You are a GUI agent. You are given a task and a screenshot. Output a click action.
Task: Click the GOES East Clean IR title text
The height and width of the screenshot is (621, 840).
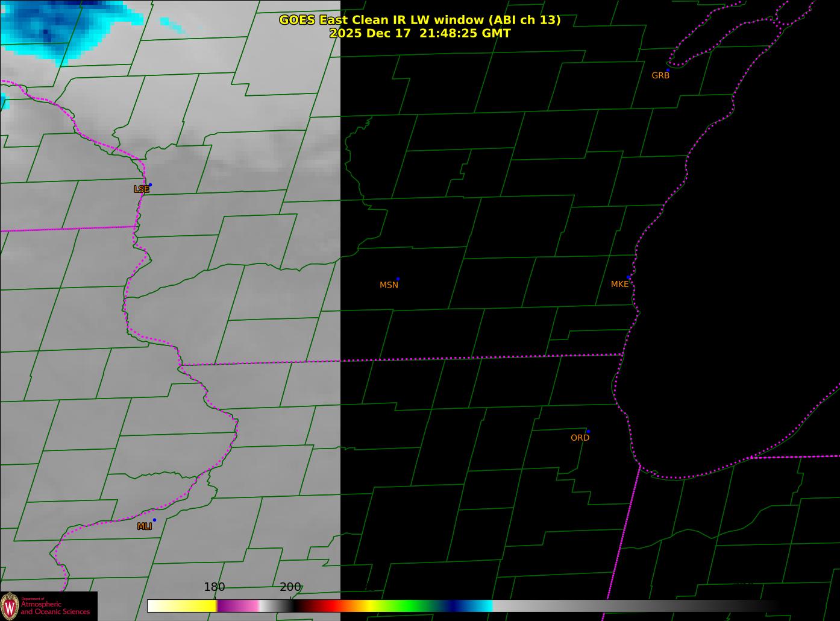419,20
